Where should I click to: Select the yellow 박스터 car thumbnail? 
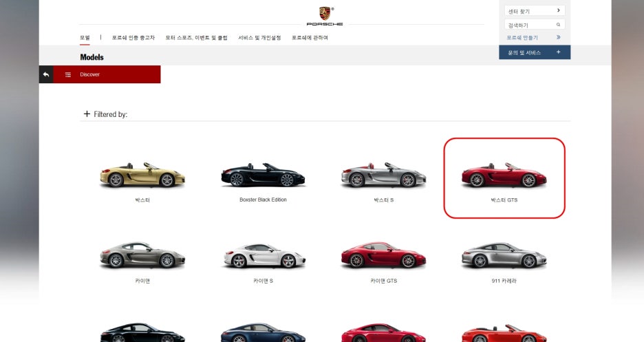pyautogui.click(x=142, y=175)
